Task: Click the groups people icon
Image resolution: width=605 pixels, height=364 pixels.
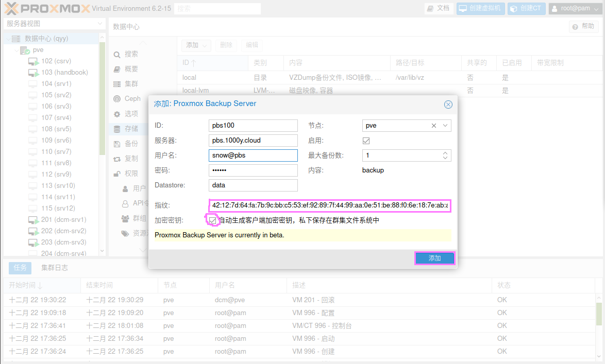Action: point(125,219)
